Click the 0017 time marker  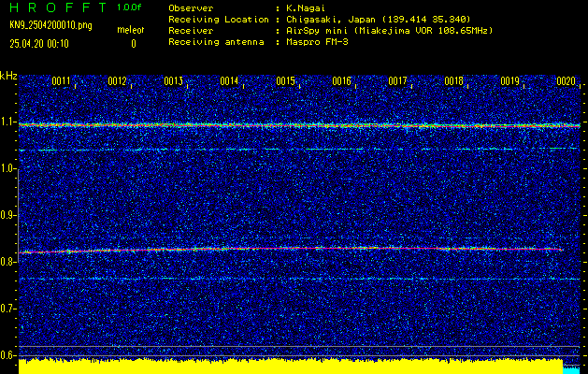coord(397,81)
